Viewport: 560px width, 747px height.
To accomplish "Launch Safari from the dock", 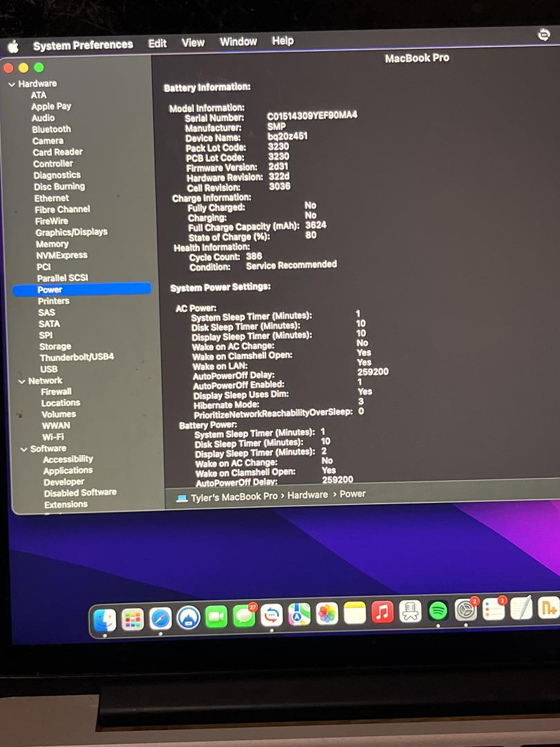I will 160,619.
